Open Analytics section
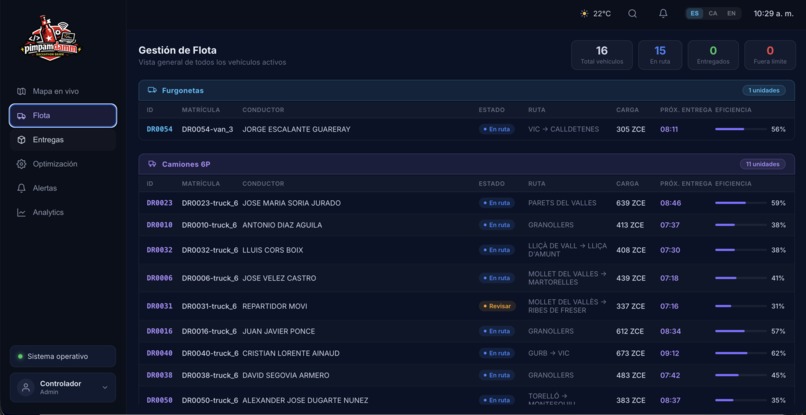Viewport: 806px width, 415px height. click(x=63, y=212)
